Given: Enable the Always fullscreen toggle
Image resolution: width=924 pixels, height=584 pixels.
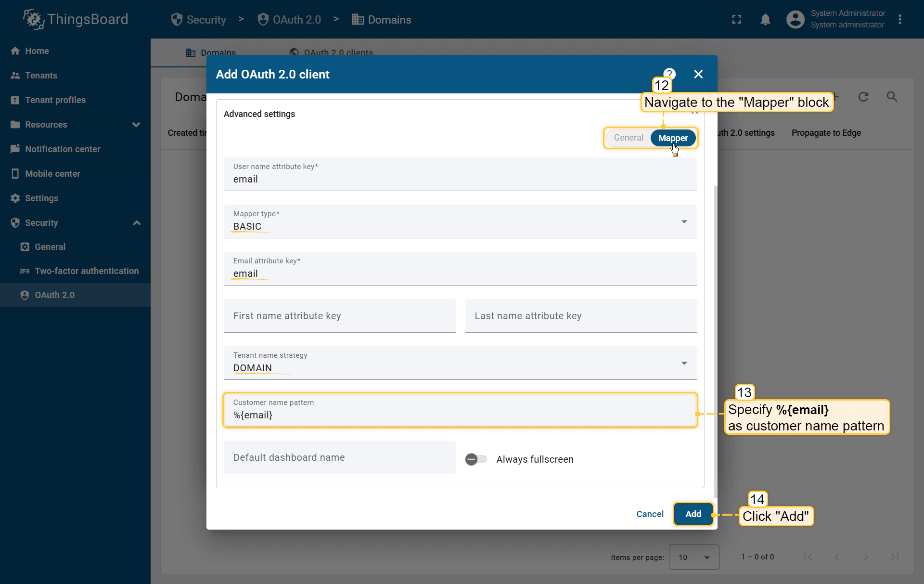Looking at the screenshot, I should [x=476, y=459].
